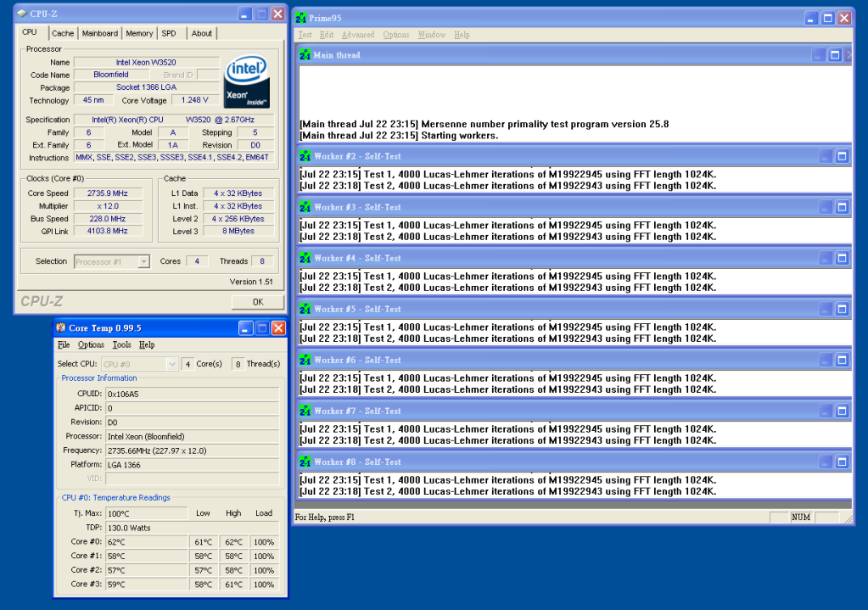This screenshot has width=868, height=610.
Task: Click OK button in CPU-Z window
Action: tap(258, 302)
